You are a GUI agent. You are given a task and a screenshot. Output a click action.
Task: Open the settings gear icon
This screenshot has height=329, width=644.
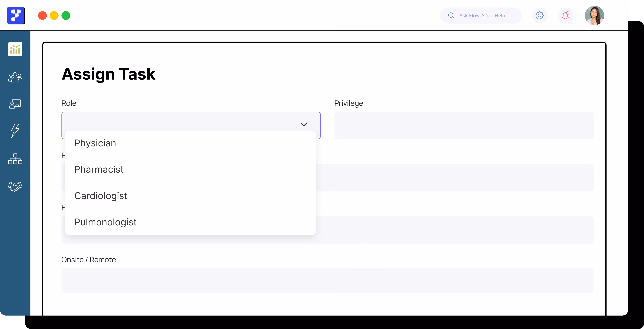[x=540, y=15]
